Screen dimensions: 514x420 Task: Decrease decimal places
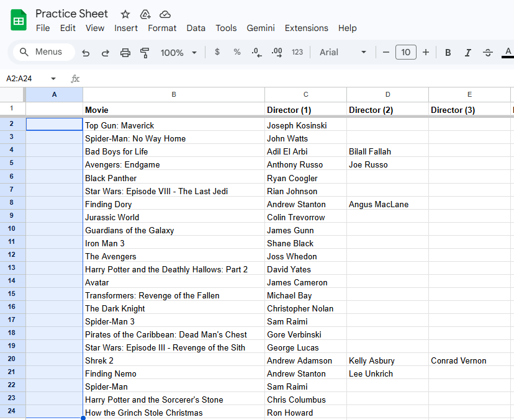(256, 52)
